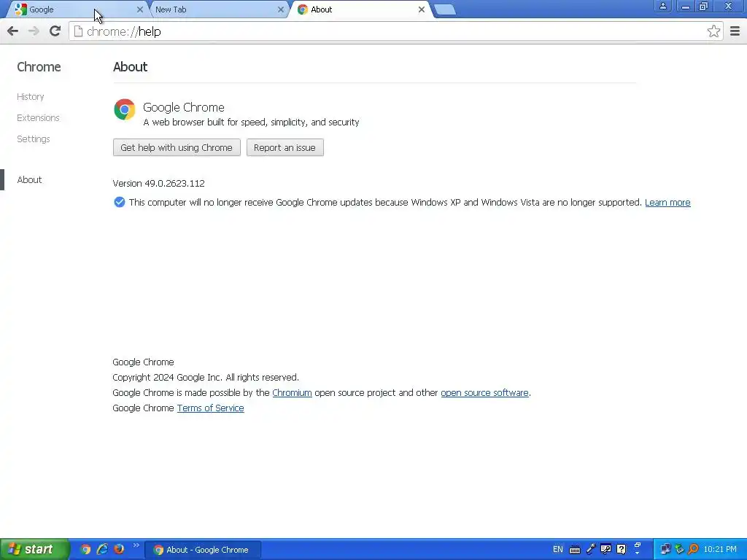Click the chrome://help address bar
747x560 pixels.
(x=396, y=31)
